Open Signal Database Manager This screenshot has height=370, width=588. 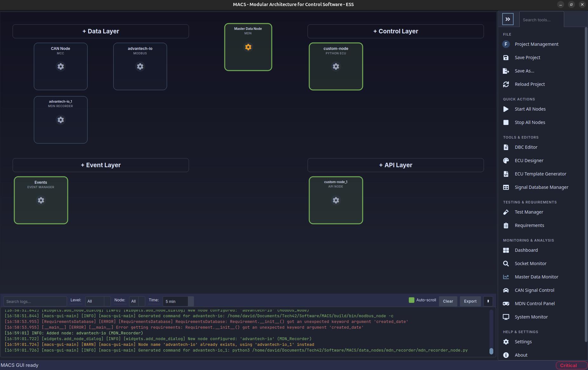tap(541, 187)
